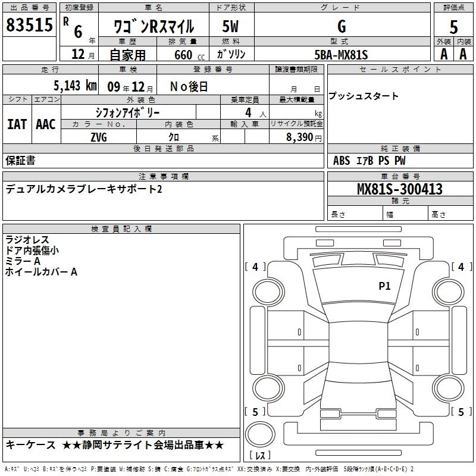Click the door type value 5W

pyautogui.click(x=231, y=26)
